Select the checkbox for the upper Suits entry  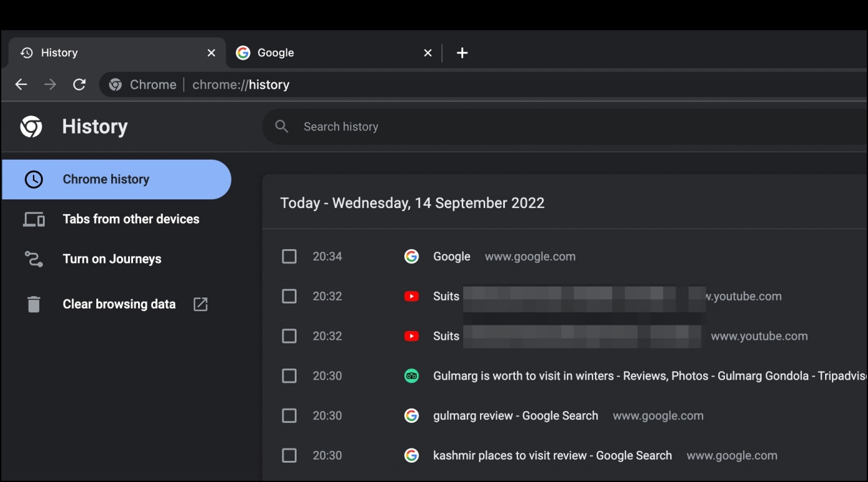coord(289,296)
